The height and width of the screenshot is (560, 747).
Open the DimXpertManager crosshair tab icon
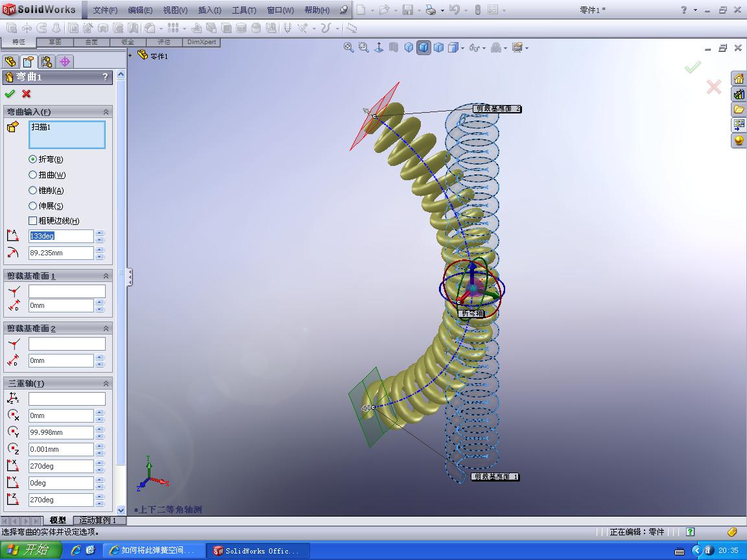click(x=65, y=62)
